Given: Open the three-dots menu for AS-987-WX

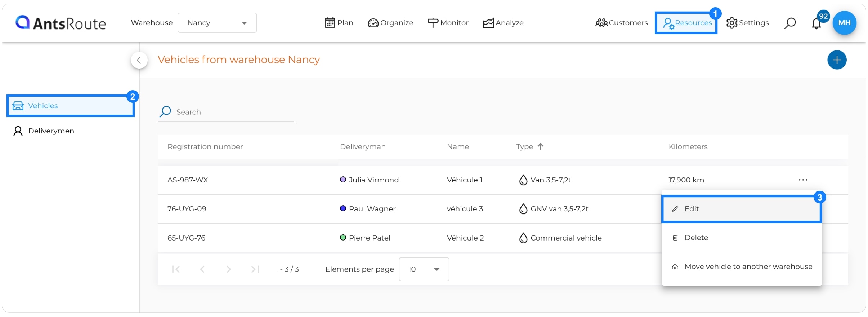Looking at the screenshot, I should [x=803, y=180].
